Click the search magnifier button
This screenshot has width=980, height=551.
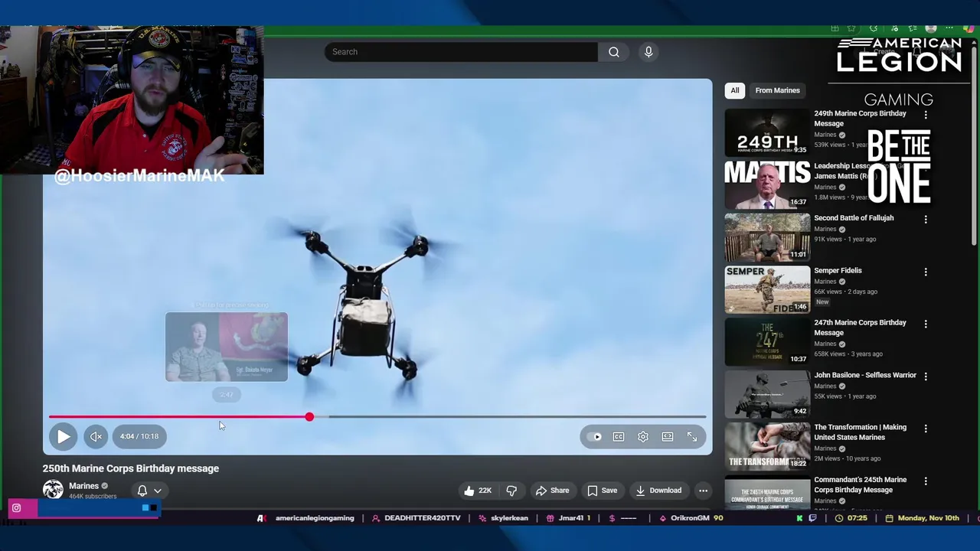[x=613, y=52]
